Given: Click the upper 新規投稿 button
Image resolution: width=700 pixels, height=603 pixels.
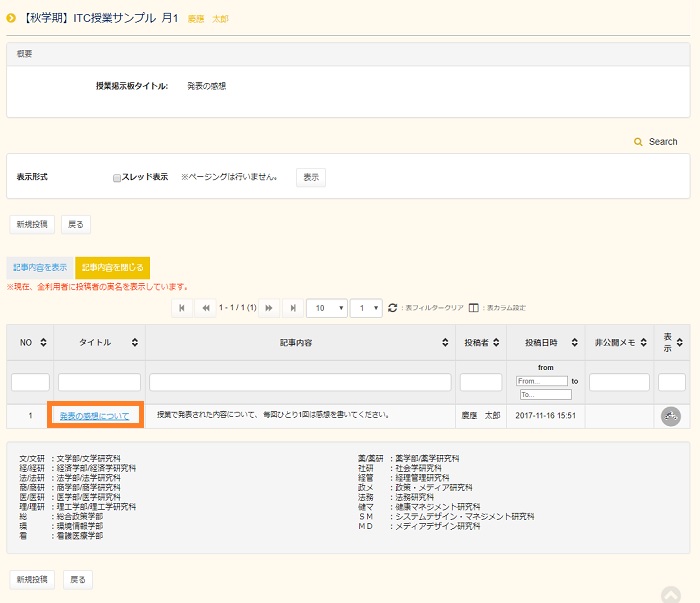Looking at the screenshot, I should click(x=30, y=224).
